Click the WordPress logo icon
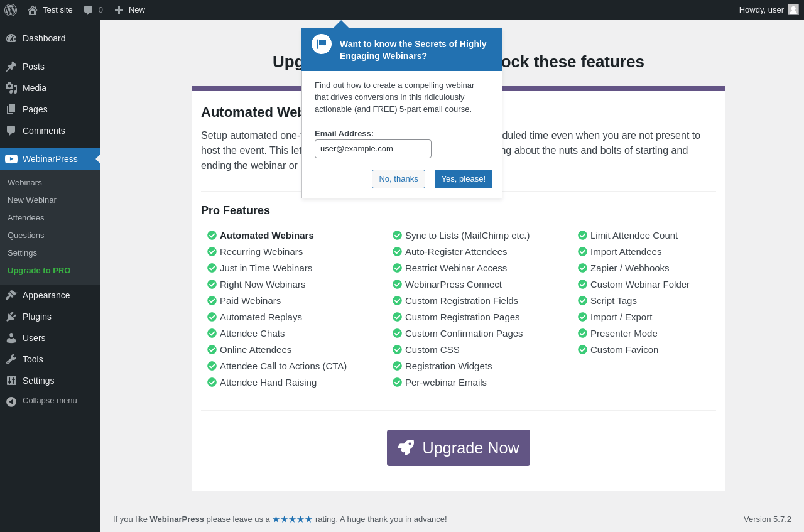 point(11,10)
